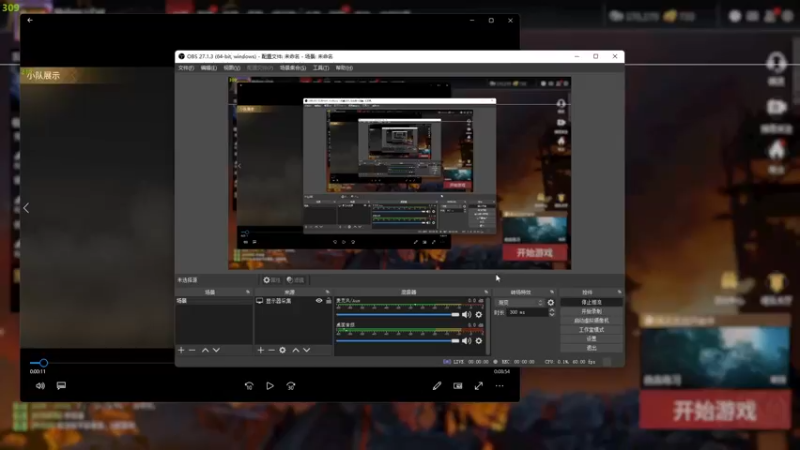Click the 设置 (Settings) button in controls
The image size is (800, 450).
(x=591, y=338)
